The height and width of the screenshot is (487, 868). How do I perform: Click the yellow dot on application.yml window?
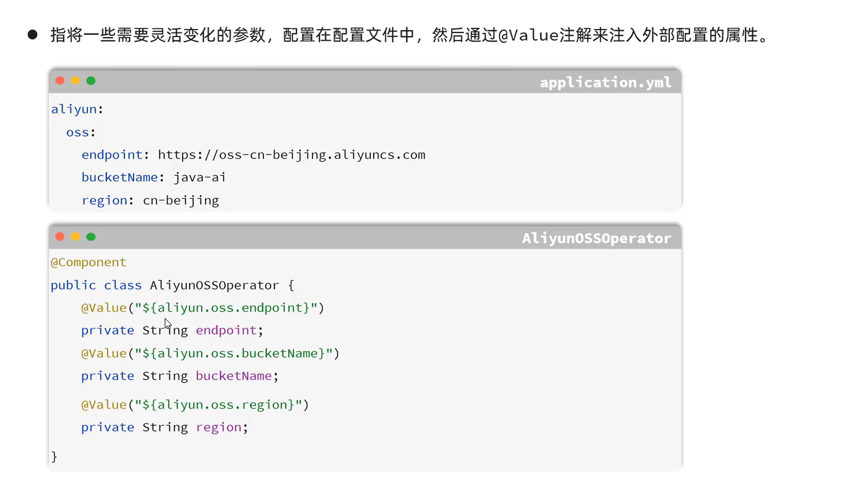point(75,81)
